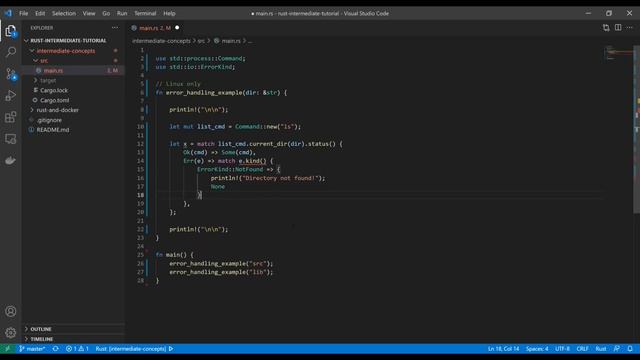Open the Go menu

[x=106, y=13]
